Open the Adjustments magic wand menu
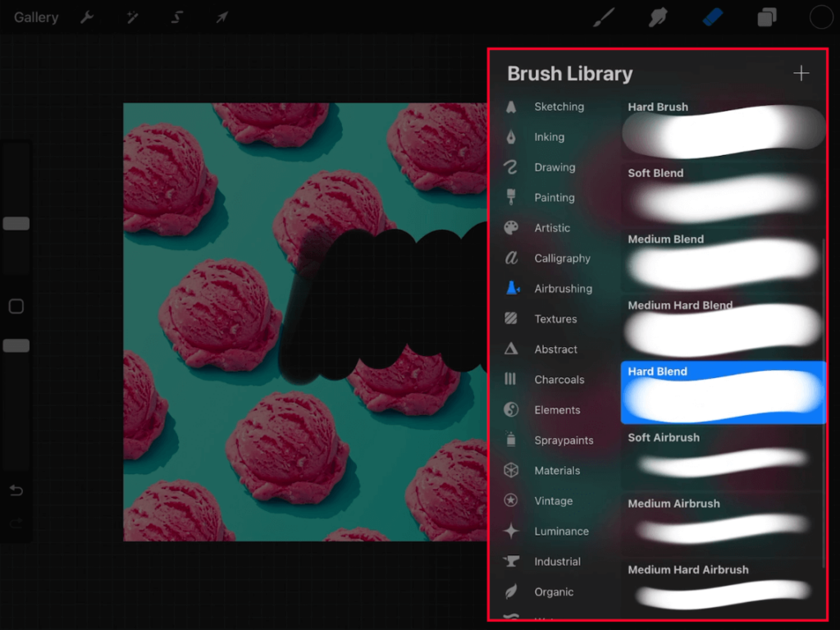This screenshot has width=840, height=630. [x=132, y=16]
